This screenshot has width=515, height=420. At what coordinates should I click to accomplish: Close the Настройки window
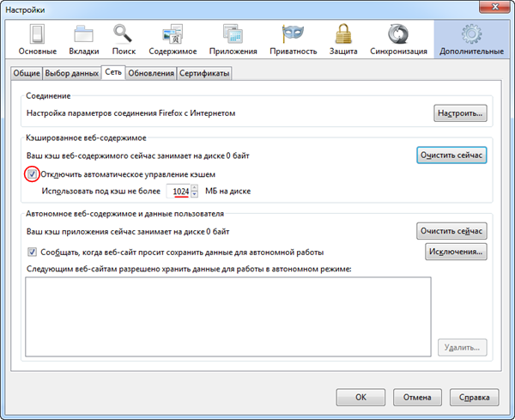(495, 7)
